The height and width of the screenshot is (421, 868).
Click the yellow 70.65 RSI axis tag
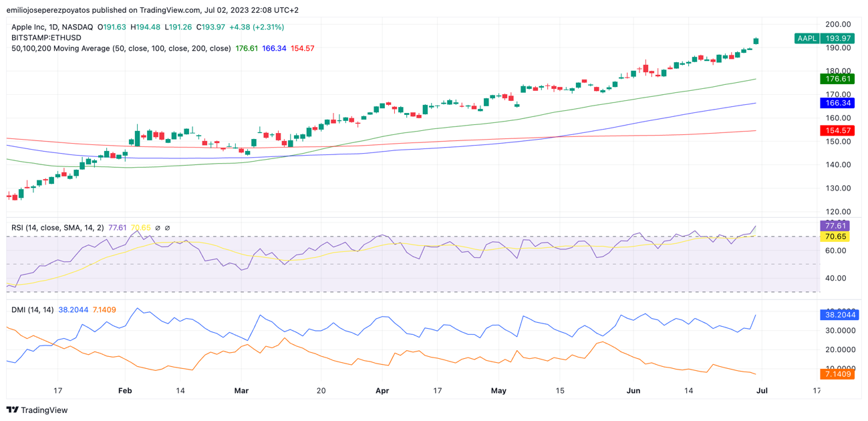(835, 237)
